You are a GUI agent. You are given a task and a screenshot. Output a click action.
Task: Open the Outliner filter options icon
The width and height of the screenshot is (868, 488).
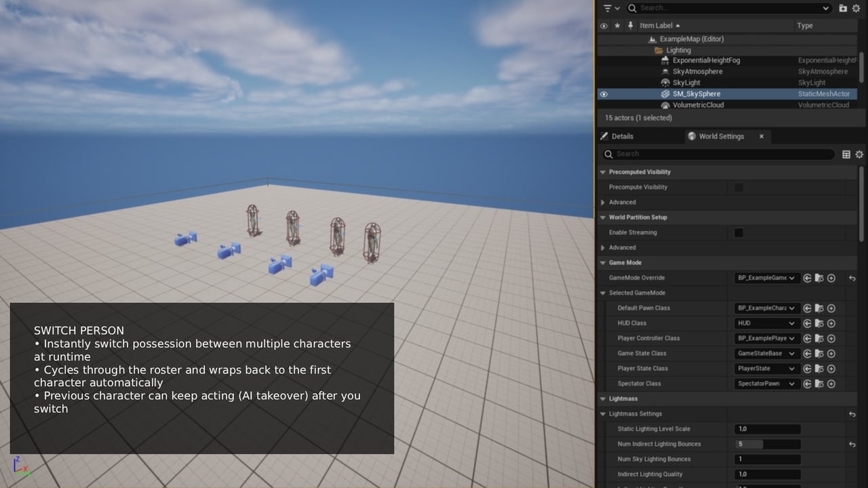click(610, 8)
